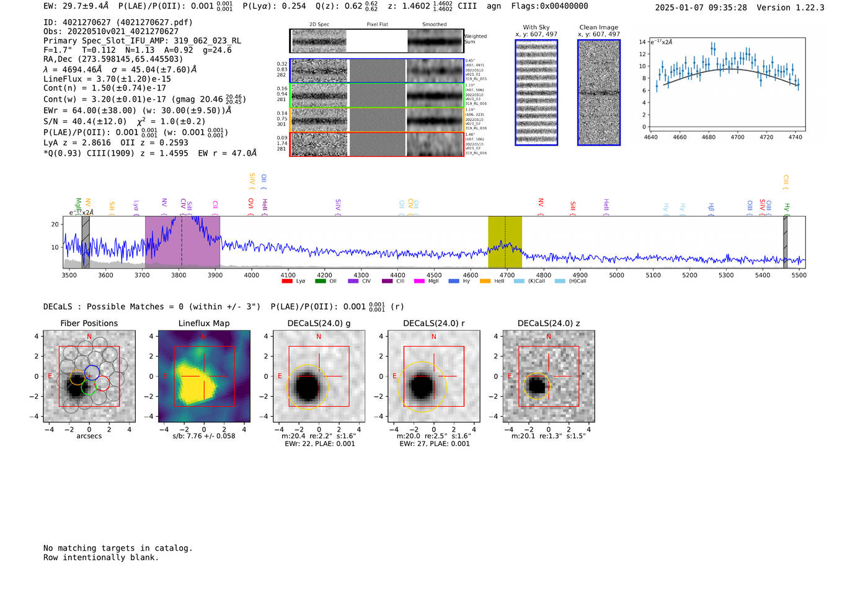Image resolution: width=868 pixels, height=591 pixels.
Task: Click the 'EW: 29.7±9.4Å' header value
Action: pyautogui.click(x=76, y=6)
